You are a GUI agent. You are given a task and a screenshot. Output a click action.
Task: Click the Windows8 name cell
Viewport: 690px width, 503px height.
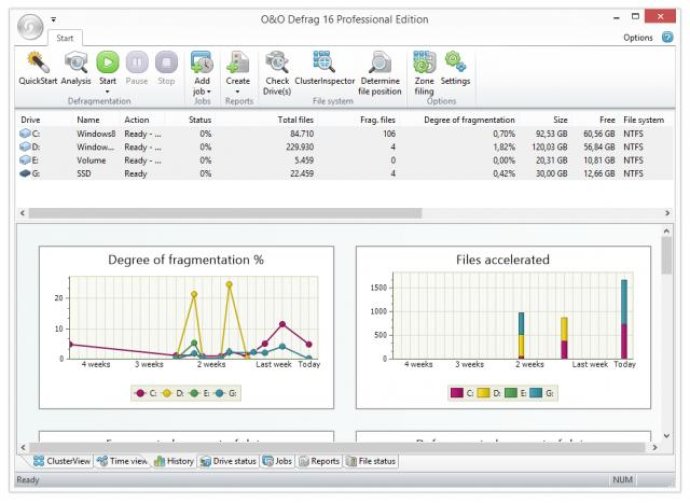(x=96, y=133)
